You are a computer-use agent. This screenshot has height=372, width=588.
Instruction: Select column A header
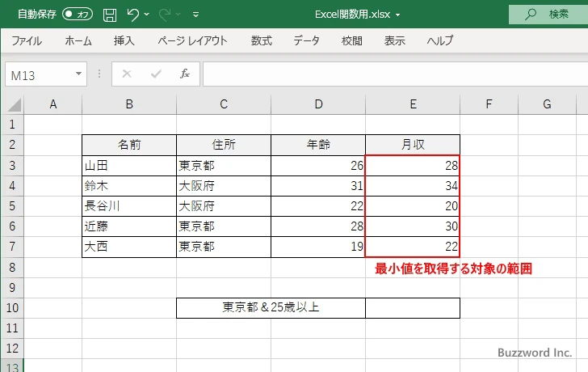(x=53, y=104)
